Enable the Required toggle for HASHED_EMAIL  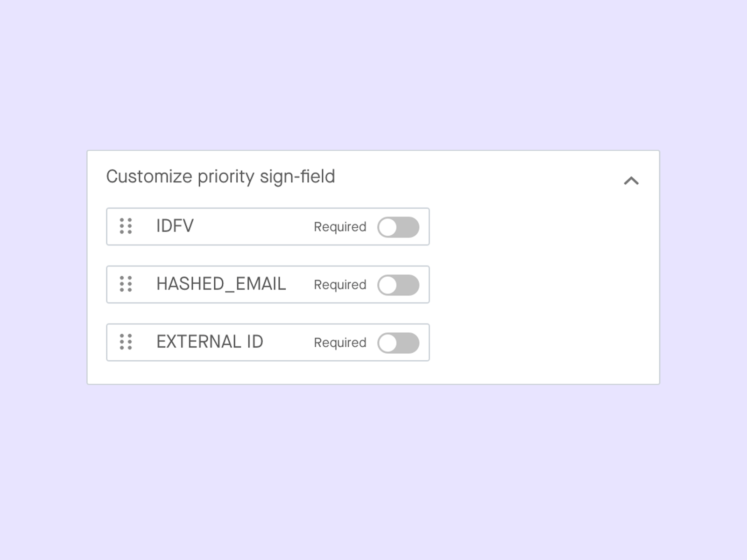tap(398, 285)
